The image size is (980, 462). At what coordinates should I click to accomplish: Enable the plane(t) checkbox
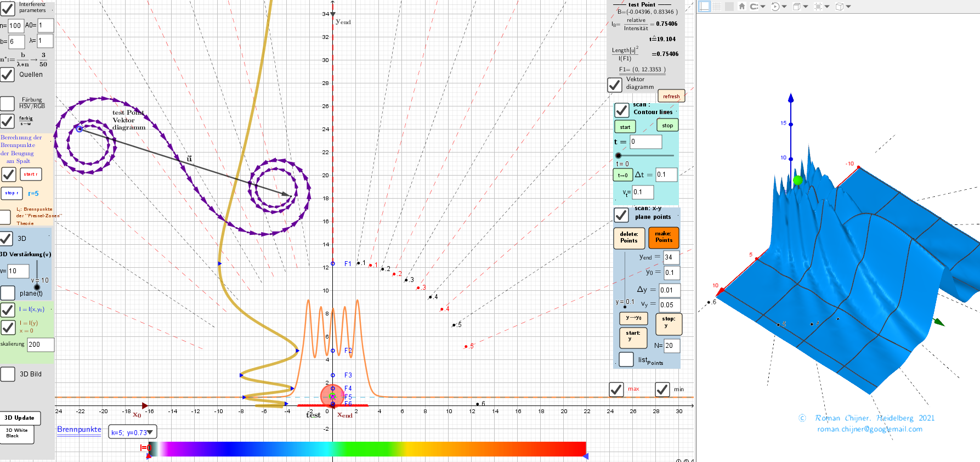[8, 293]
